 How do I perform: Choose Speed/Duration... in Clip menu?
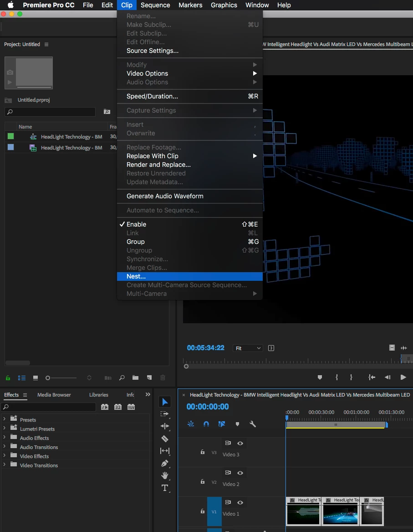190,96
